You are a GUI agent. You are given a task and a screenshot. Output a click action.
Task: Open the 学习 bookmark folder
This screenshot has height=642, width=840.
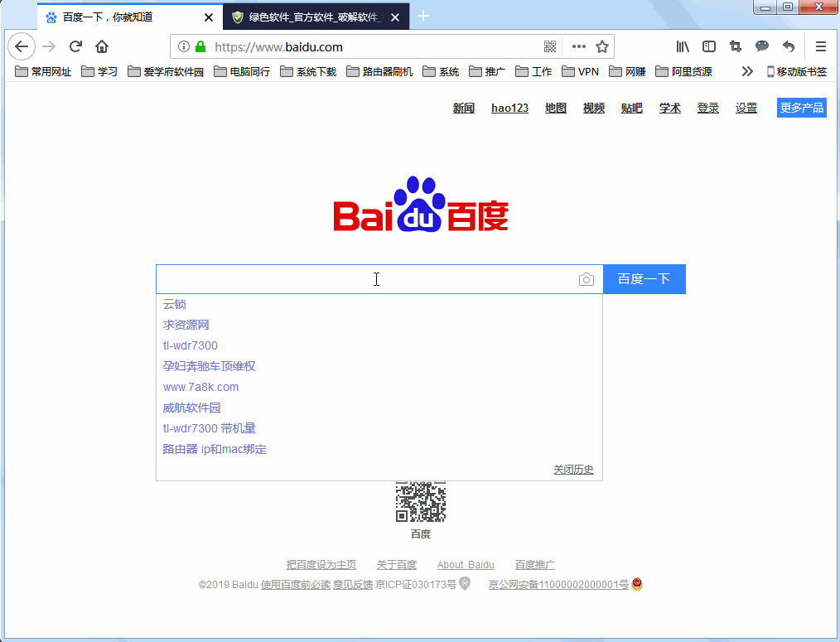click(99, 71)
